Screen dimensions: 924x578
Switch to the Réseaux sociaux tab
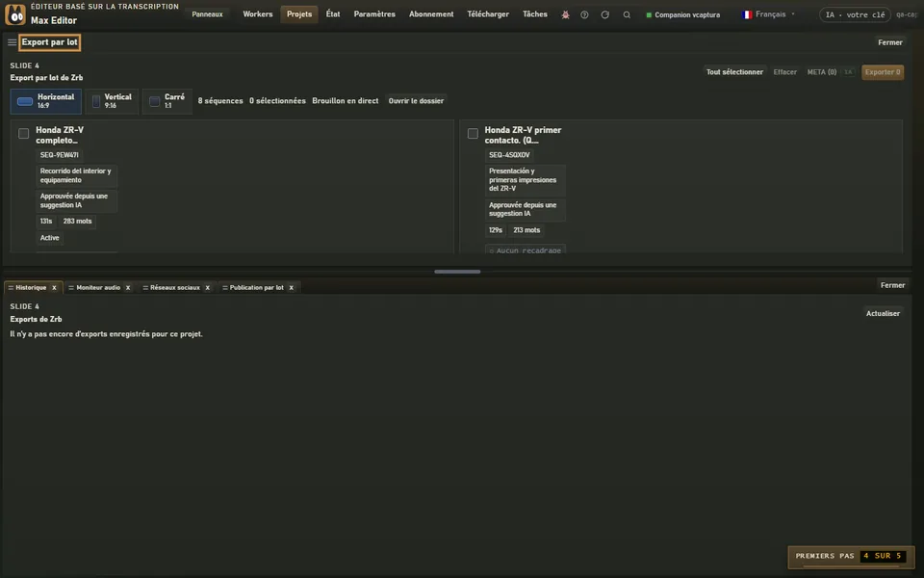[x=175, y=288]
